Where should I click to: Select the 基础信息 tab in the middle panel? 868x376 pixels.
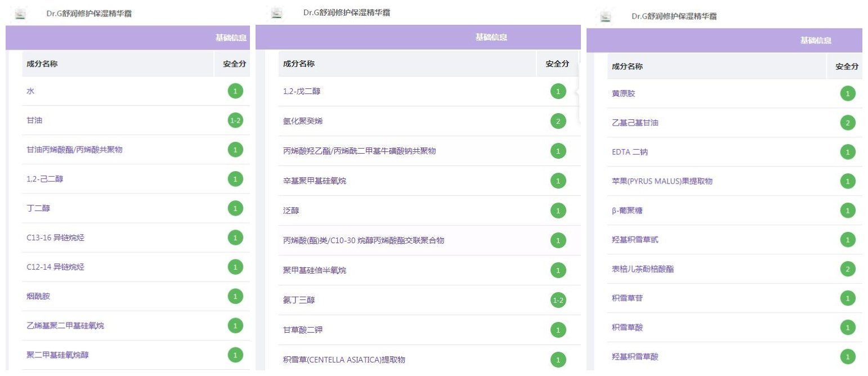(x=491, y=37)
